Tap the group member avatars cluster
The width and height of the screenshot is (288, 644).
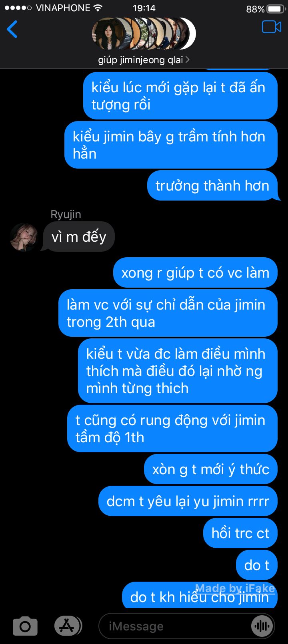pyautogui.click(x=144, y=34)
